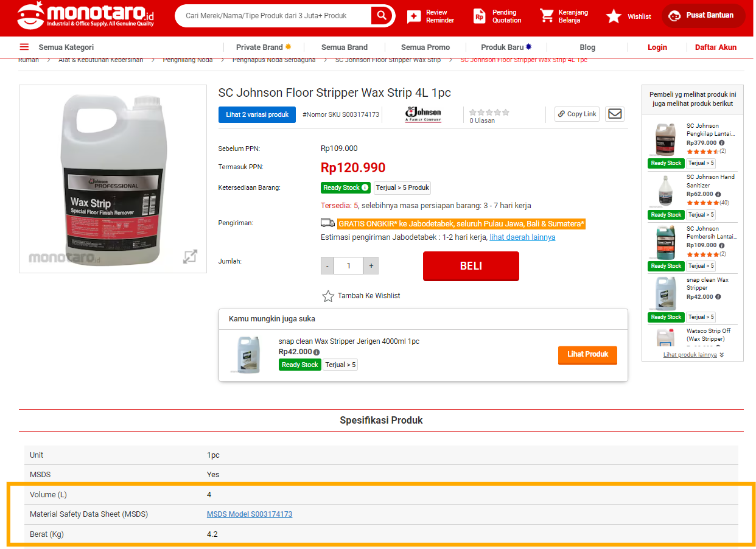This screenshot has height=549, width=756.
Task: Open Blog menu item
Action: [x=587, y=47]
